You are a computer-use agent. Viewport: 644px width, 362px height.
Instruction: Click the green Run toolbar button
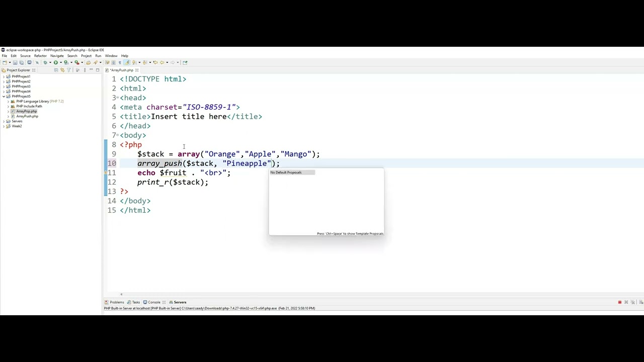[x=56, y=62]
